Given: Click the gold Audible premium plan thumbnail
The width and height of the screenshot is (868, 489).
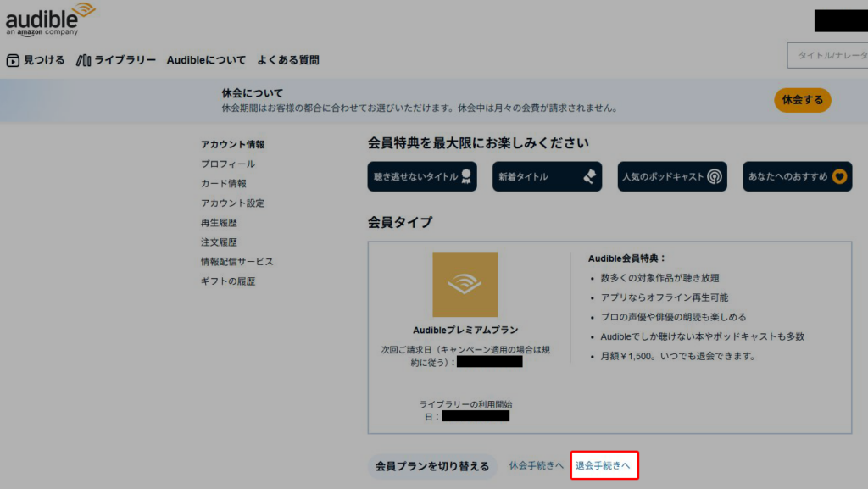Looking at the screenshot, I should click(x=465, y=284).
